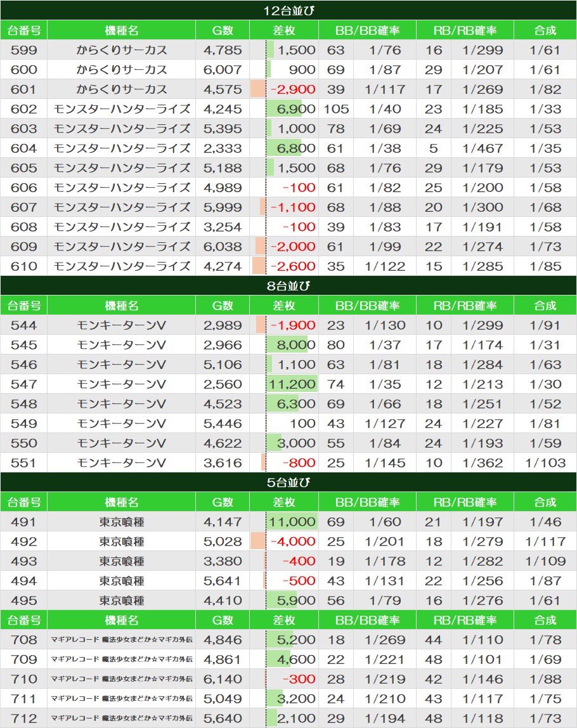The width and height of the screenshot is (577, 728).
Task: Click the "12台並び" section title
Action: coord(288,10)
